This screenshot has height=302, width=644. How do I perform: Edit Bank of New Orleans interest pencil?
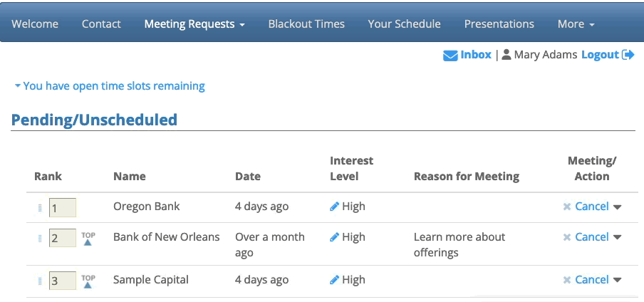(335, 237)
